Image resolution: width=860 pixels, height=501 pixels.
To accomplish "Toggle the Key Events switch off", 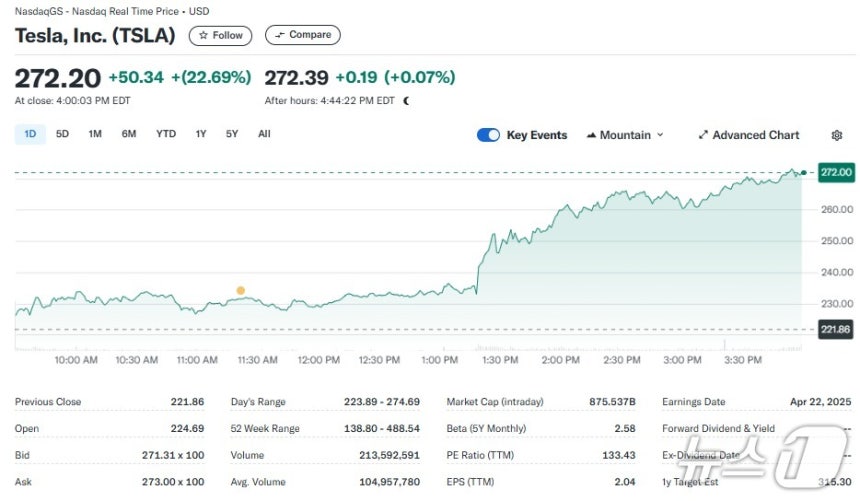I will 488,135.
